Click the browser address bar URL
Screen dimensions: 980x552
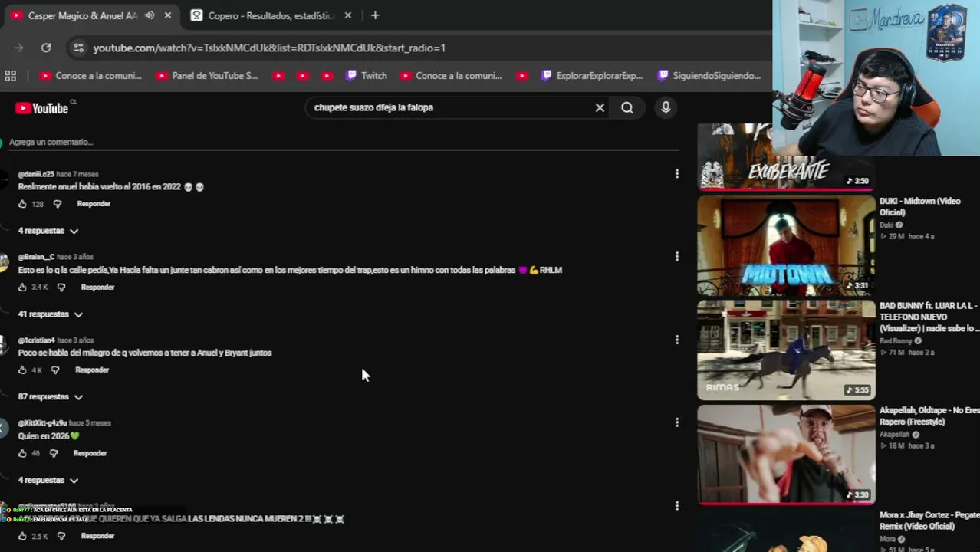click(269, 48)
